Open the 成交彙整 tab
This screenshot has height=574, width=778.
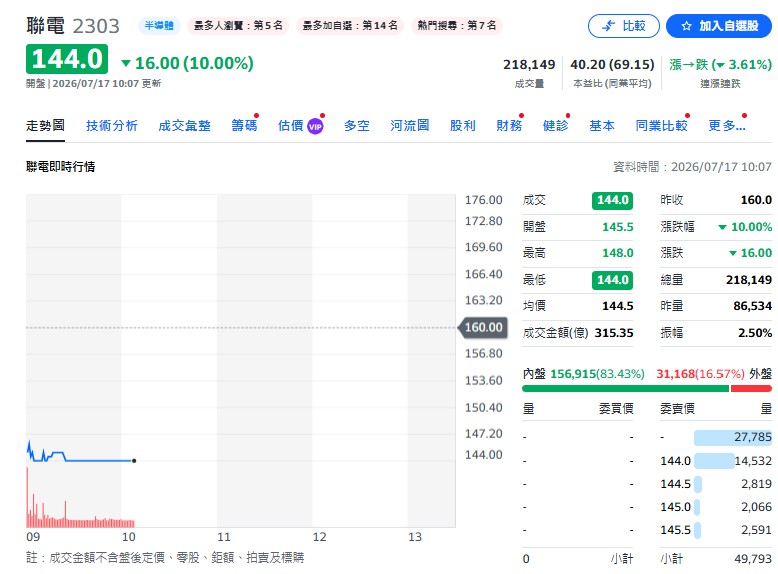184,126
